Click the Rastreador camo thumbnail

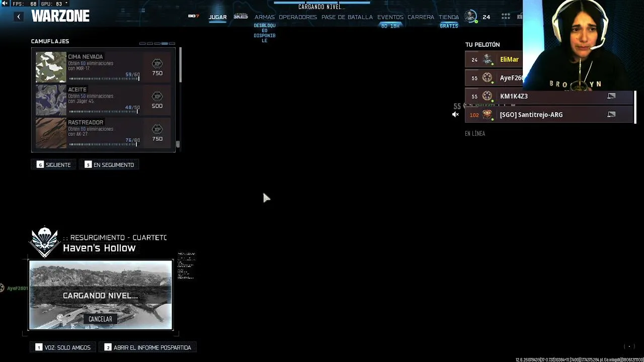(51, 133)
